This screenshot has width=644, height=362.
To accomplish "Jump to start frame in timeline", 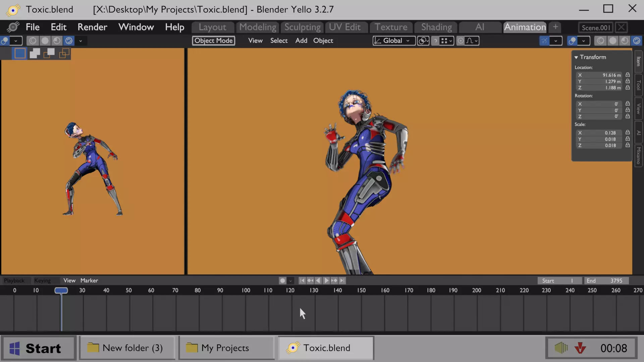I will [x=302, y=281].
